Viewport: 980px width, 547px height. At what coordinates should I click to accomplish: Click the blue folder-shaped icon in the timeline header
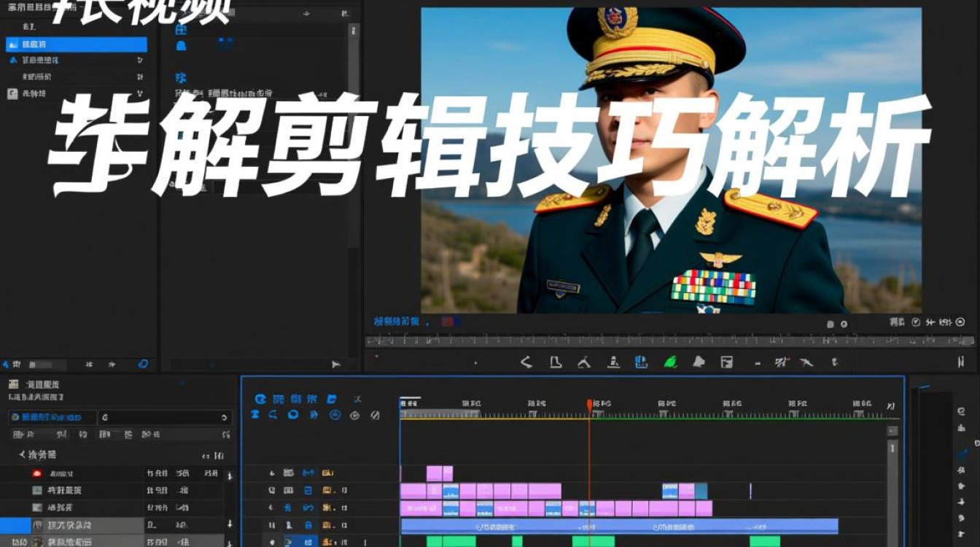[332, 399]
